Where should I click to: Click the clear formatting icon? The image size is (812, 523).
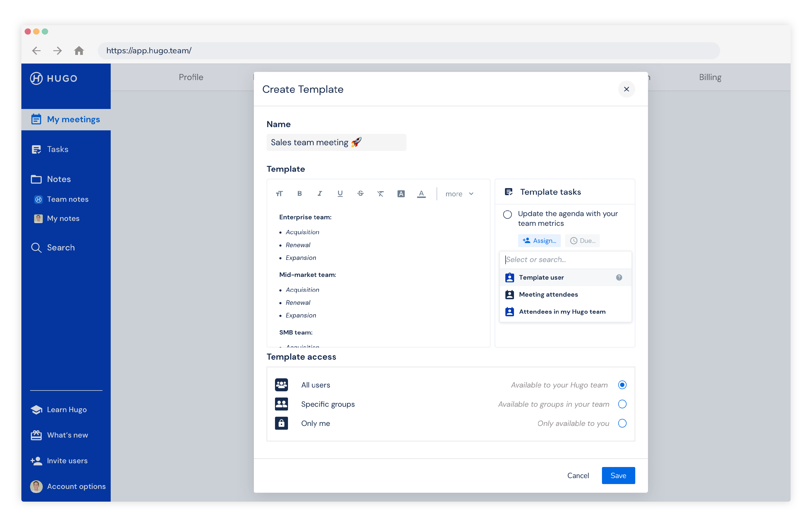(380, 194)
